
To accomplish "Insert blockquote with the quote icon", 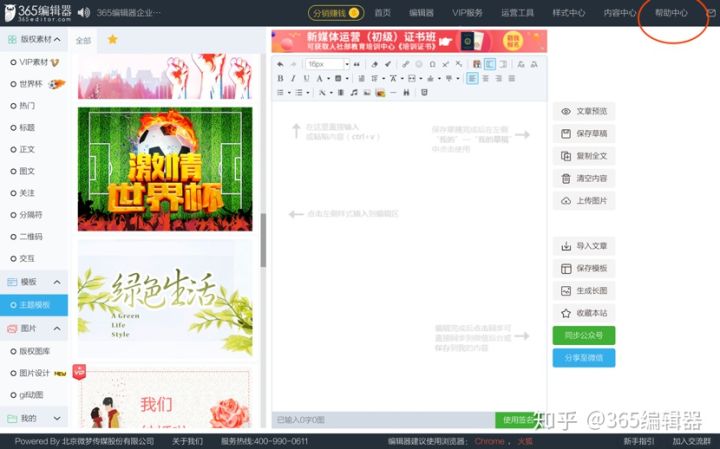I will pos(356,64).
